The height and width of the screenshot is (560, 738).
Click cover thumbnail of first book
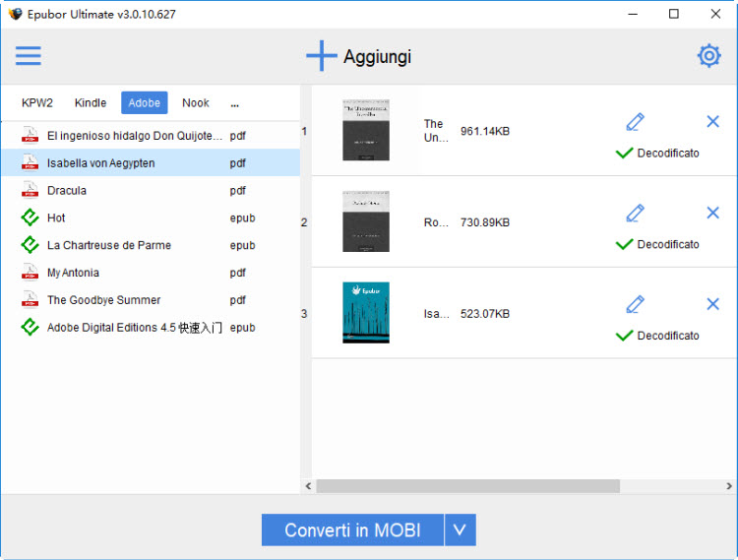click(366, 130)
